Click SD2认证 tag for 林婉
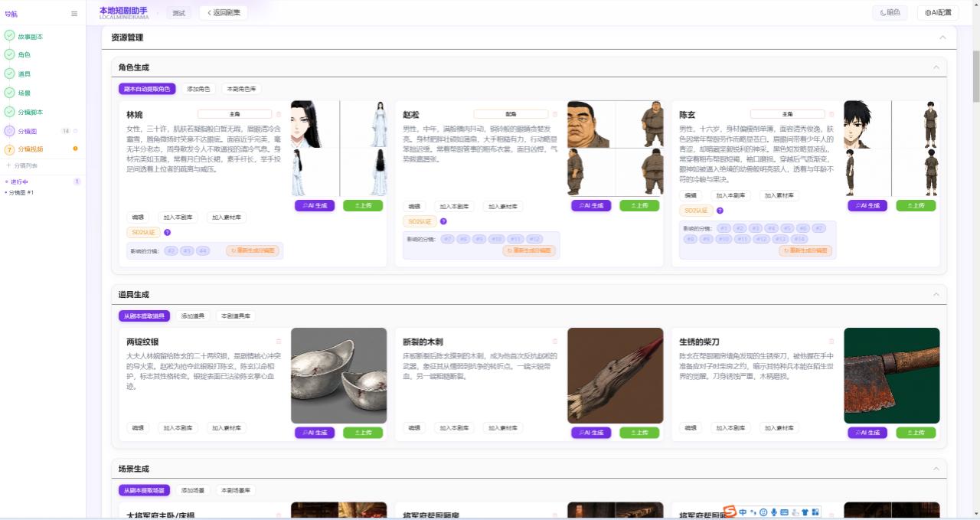Viewport: 980px width, 520px height. point(143,232)
